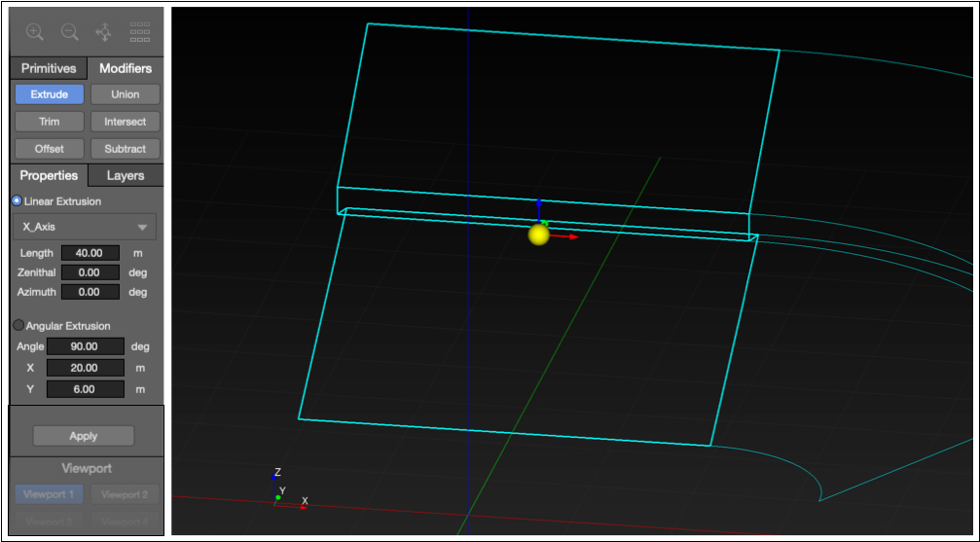The width and height of the screenshot is (980, 542).
Task: Click the yellow sphere gizmo handle
Action: coord(539,235)
